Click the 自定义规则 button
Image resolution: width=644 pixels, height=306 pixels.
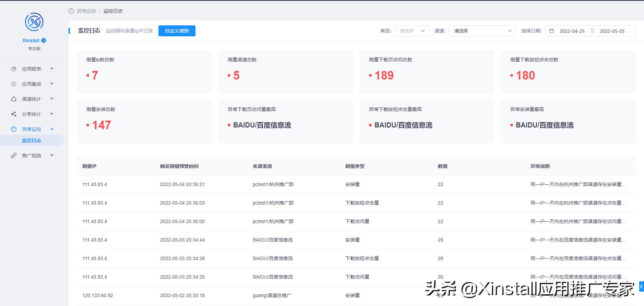(x=177, y=31)
